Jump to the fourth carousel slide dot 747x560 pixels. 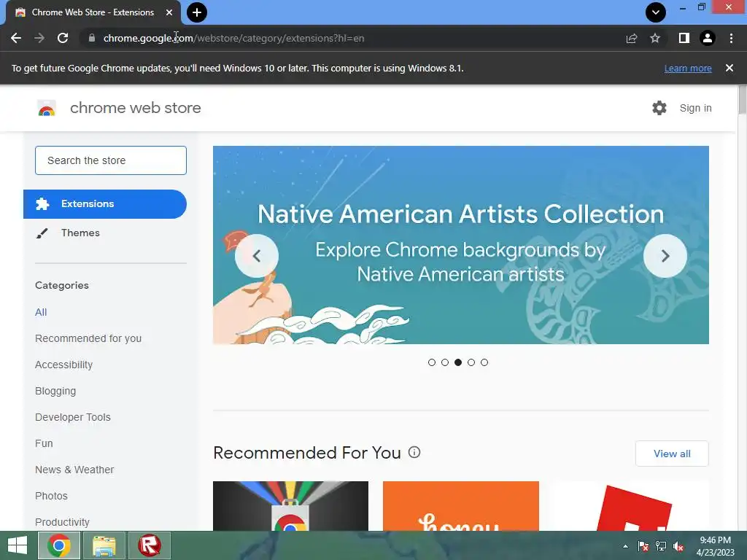tap(471, 362)
